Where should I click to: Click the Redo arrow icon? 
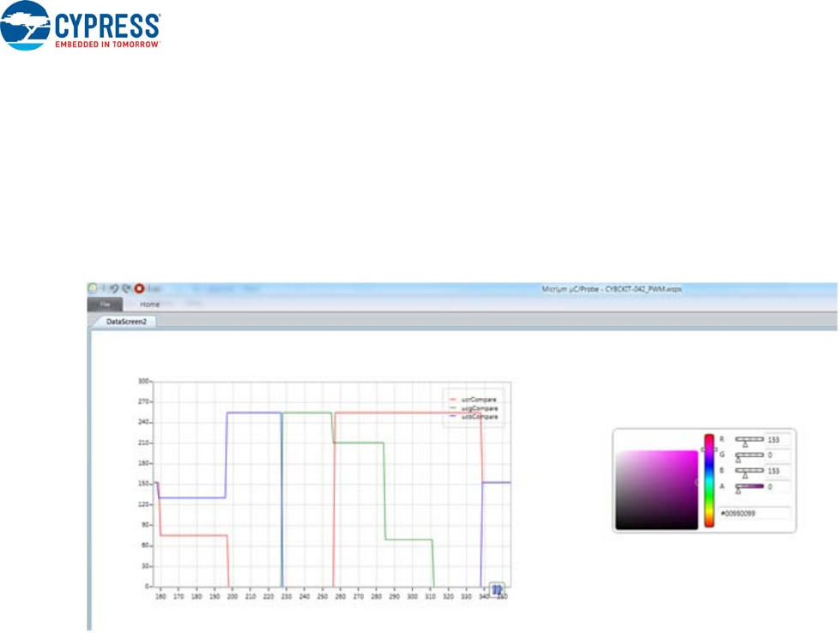pyautogui.click(x=126, y=289)
